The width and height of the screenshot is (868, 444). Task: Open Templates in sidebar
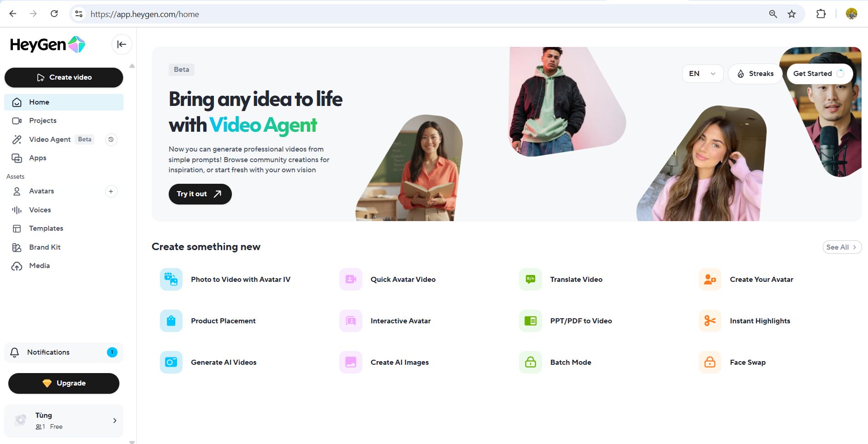coord(64,228)
